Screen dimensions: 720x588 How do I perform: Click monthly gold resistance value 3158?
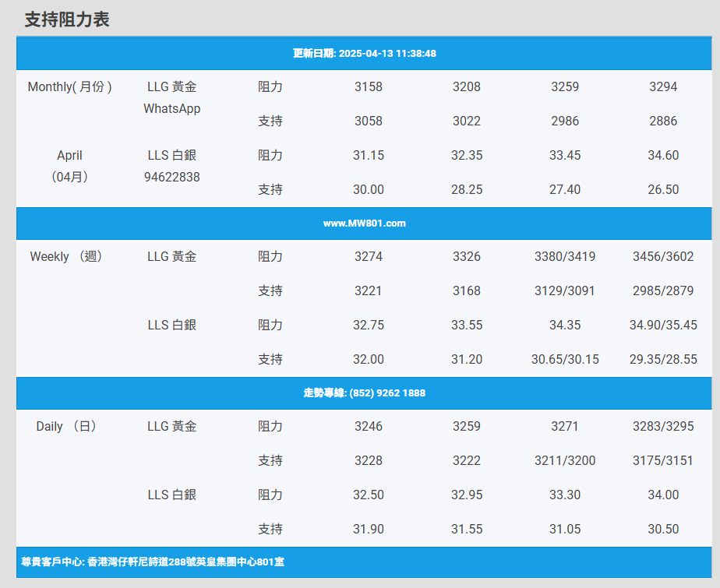coord(368,87)
